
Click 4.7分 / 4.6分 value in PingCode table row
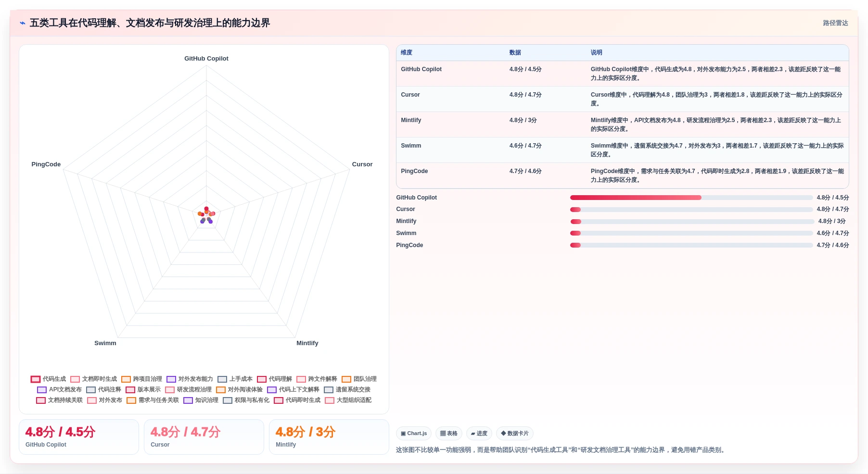pyautogui.click(x=525, y=171)
